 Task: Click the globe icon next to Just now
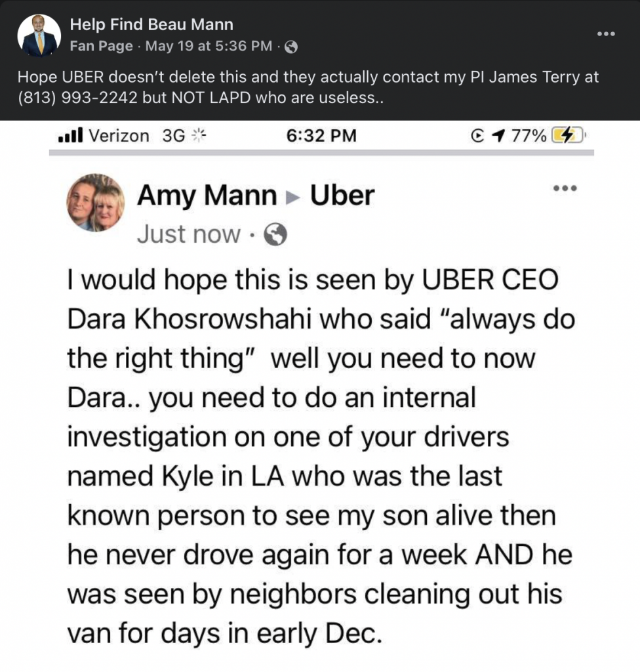[x=275, y=234]
